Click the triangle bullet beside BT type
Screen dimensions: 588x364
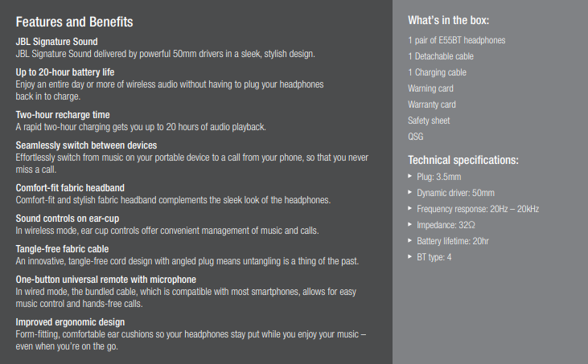(x=410, y=256)
